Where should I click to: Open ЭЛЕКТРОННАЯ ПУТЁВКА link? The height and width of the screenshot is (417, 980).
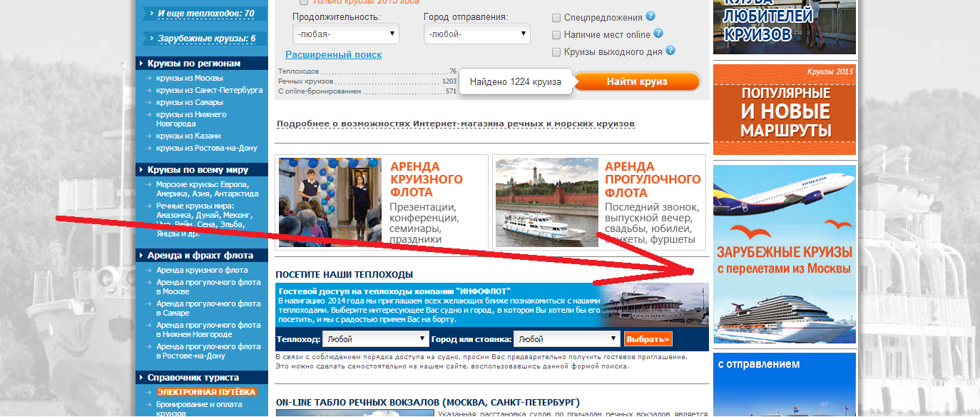[206, 392]
